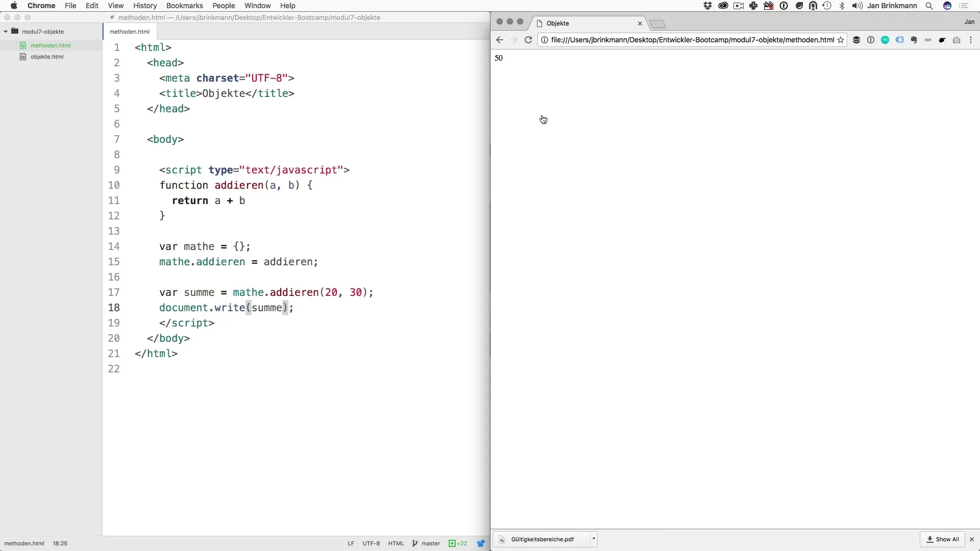Open the Window menu
The height and width of the screenshot is (551, 980).
point(257,6)
